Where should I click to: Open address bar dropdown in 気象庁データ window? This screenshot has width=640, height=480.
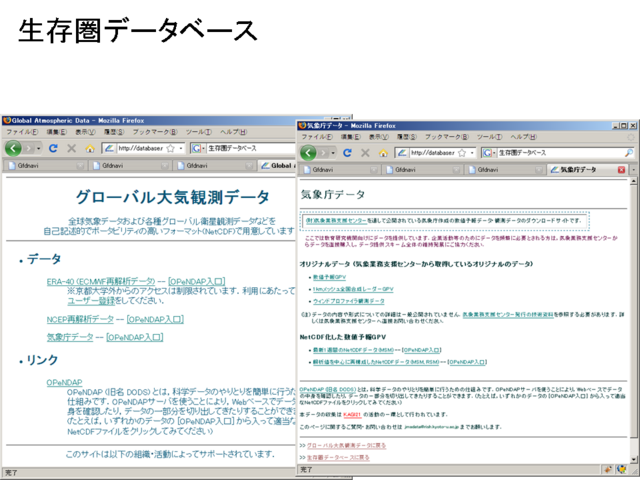click(472, 153)
